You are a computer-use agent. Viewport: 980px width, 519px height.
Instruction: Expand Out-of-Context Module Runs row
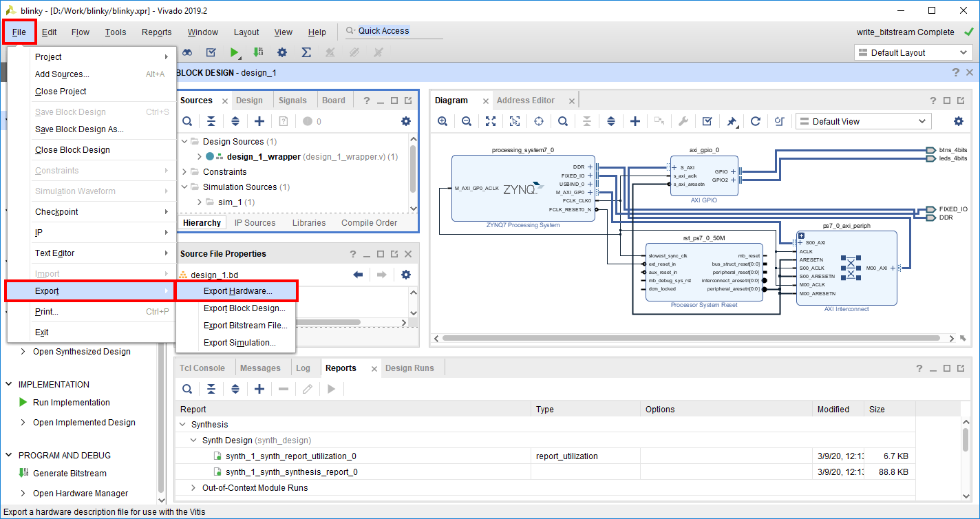tap(194, 488)
